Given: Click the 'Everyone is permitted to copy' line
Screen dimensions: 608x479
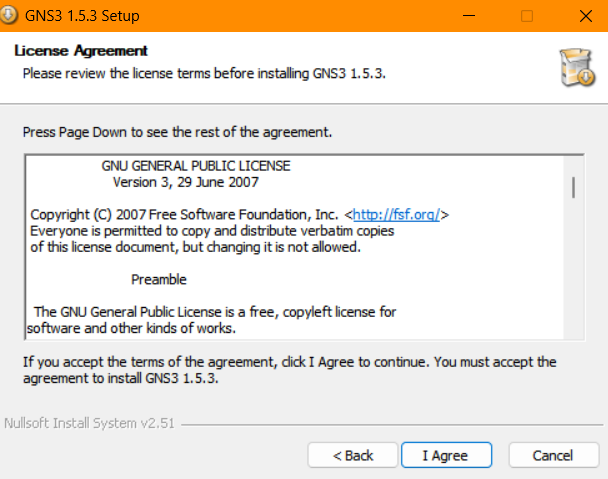Looking at the screenshot, I should (x=212, y=231).
